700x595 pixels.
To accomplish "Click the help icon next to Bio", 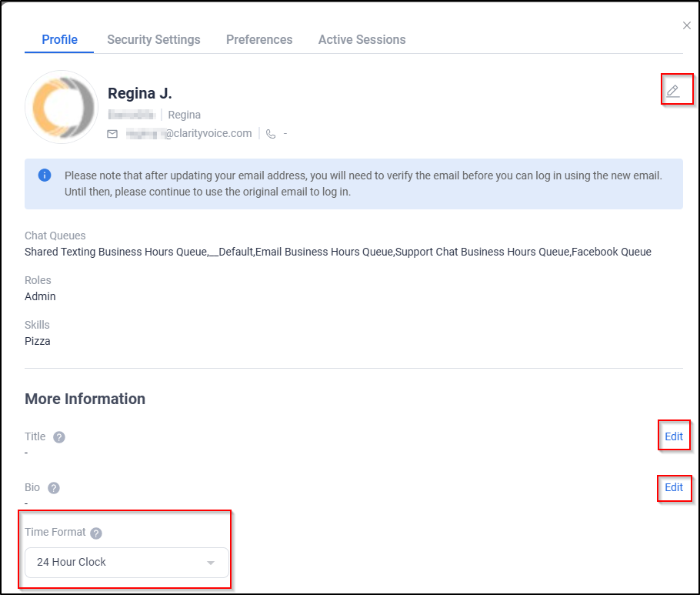I will coord(54,488).
